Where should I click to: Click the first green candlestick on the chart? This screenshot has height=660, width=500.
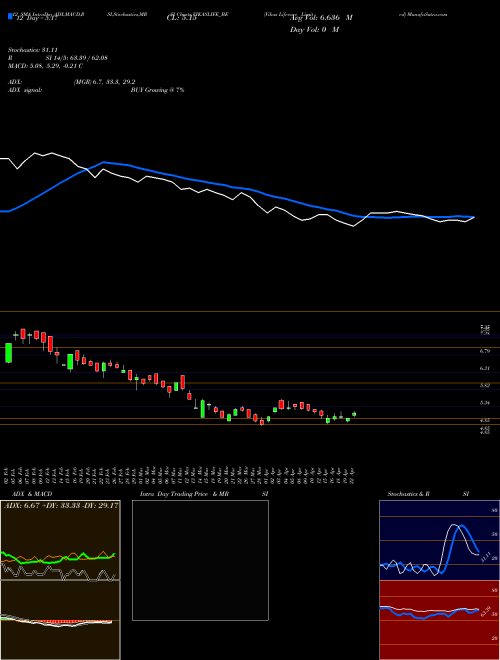[x=8, y=353]
